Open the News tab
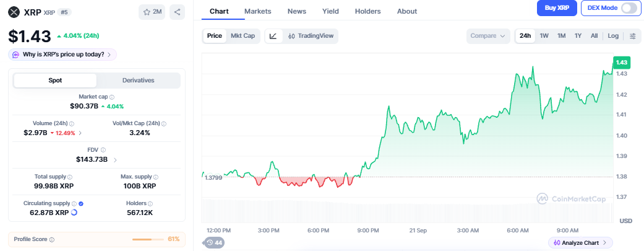This screenshot has width=644, height=251. coord(297,12)
